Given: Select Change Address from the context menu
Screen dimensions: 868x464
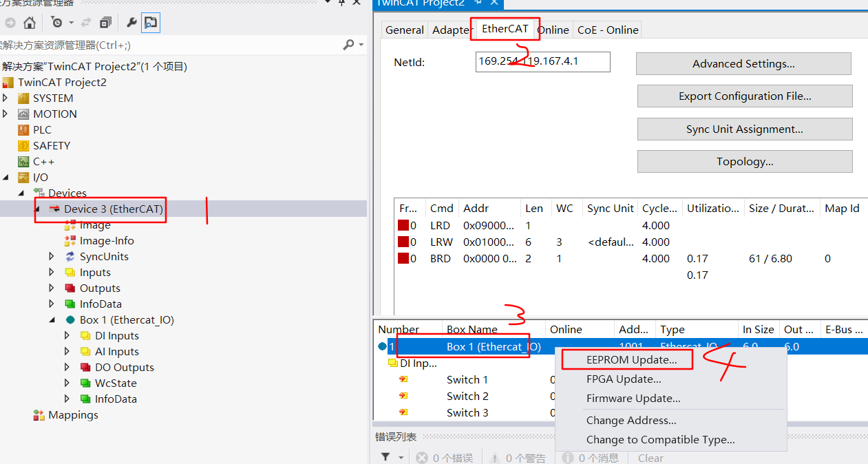Looking at the screenshot, I should [x=631, y=421].
